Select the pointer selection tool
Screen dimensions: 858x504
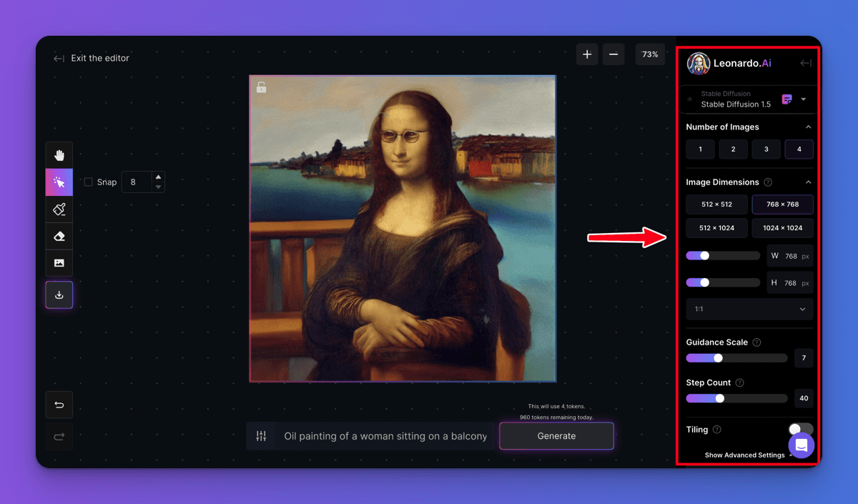click(x=59, y=182)
